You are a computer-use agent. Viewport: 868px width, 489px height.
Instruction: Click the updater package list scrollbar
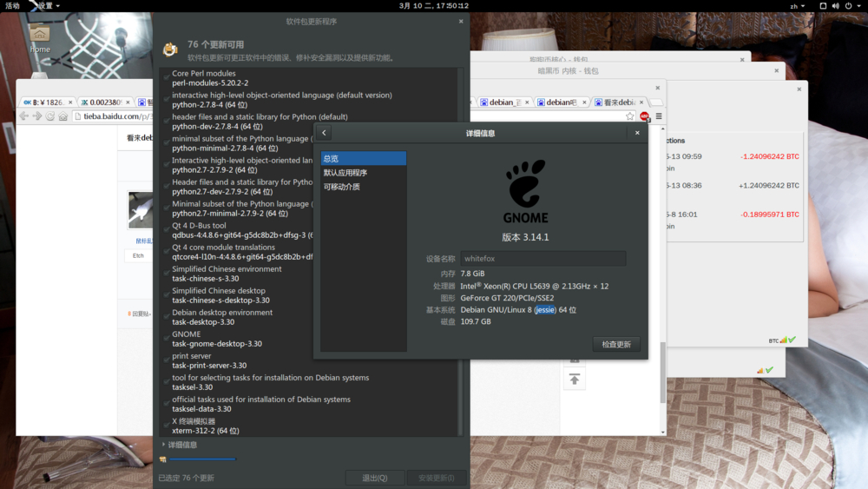(461, 252)
